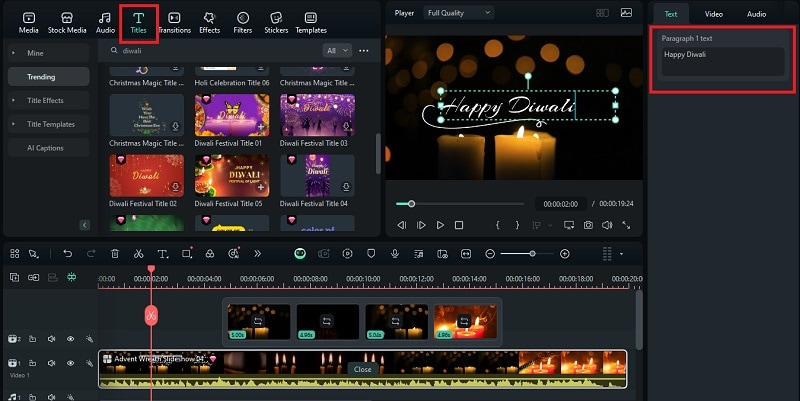Delete the selected clip
The width and height of the screenshot is (800, 401).
pos(115,254)
